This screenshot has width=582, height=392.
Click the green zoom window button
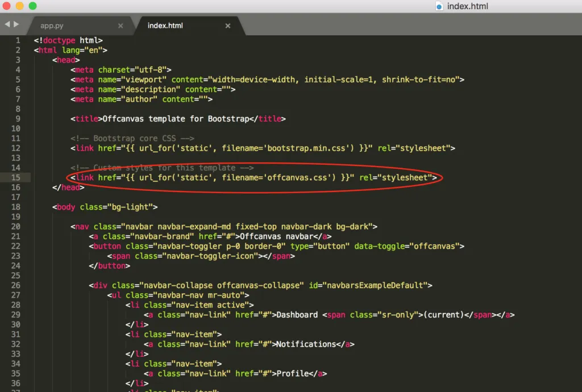coord(32,6)
